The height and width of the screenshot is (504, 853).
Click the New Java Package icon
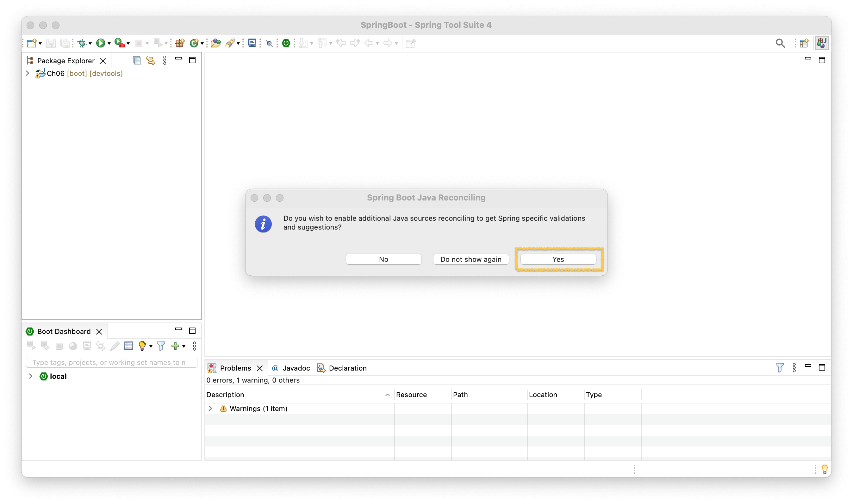click(180, 43)
